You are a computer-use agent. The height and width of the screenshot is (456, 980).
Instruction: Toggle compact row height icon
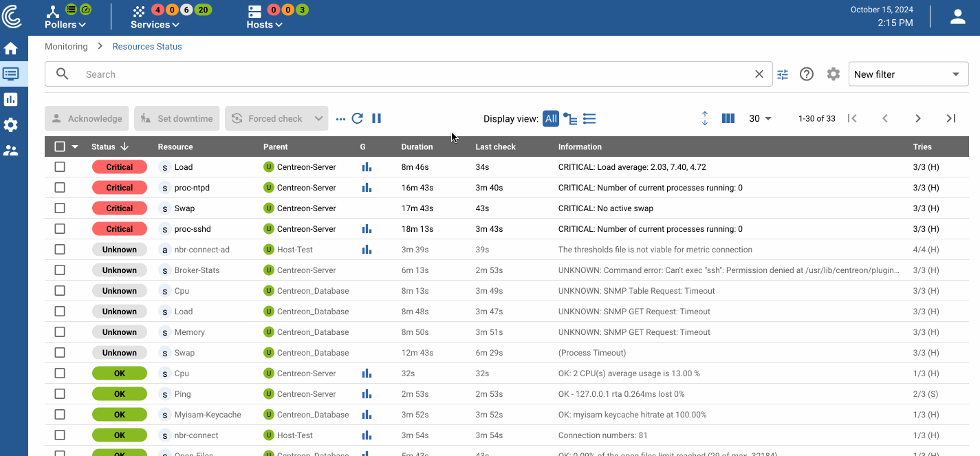click(x=705, y=118)
